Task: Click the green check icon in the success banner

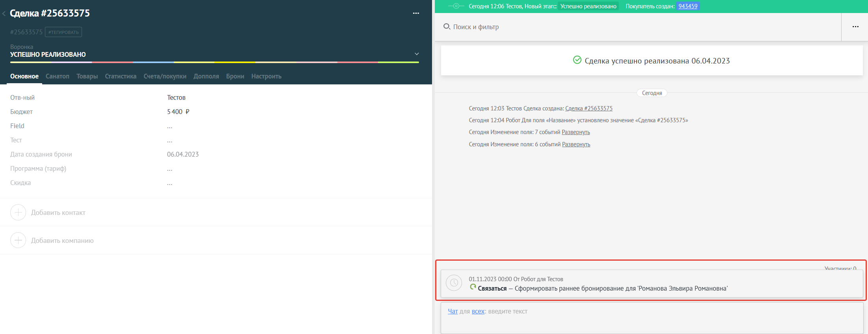Action: (x=577, y=60)
